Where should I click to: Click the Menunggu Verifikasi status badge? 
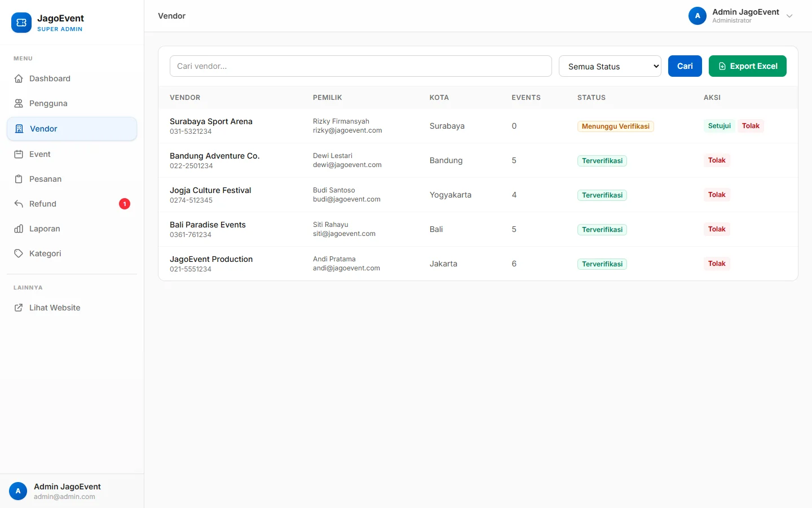coord(616,126)
